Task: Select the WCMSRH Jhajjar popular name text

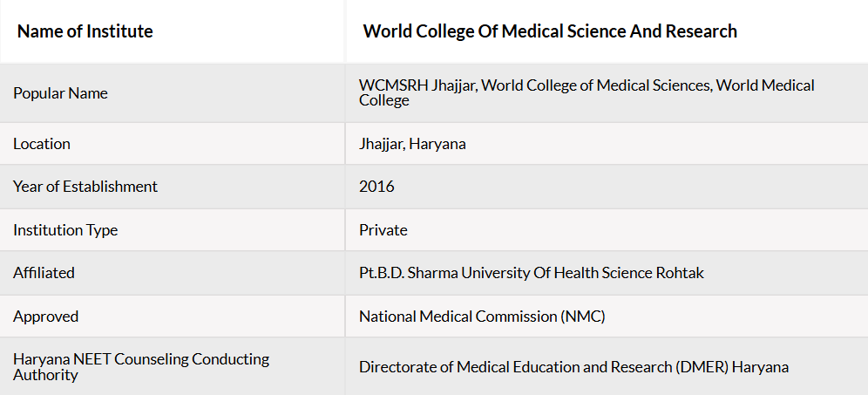Action: click(x=587, y=93)
